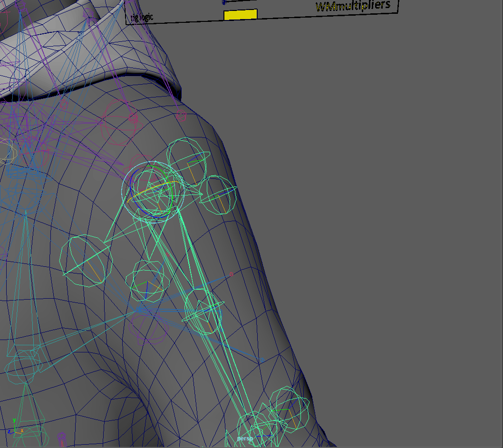Screen dimensions: 503x448
Task: Select small pink circle control below collar edge
Action: tap(181, 115)
